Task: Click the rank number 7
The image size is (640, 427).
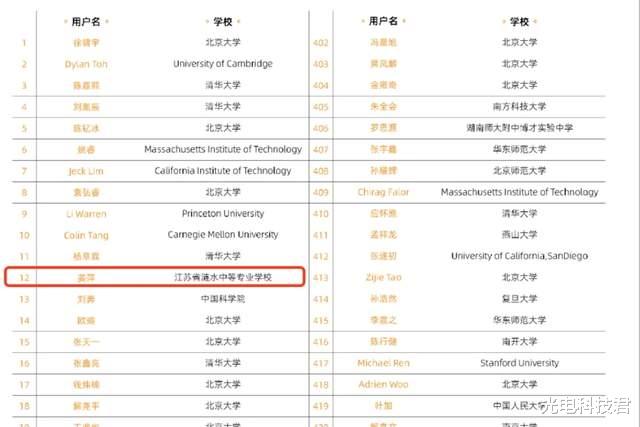Action: pyautogui.click(x=24, y=171)
